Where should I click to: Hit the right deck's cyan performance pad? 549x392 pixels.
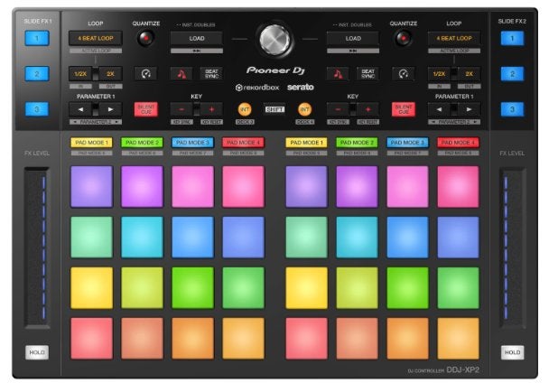click(357, 238)
